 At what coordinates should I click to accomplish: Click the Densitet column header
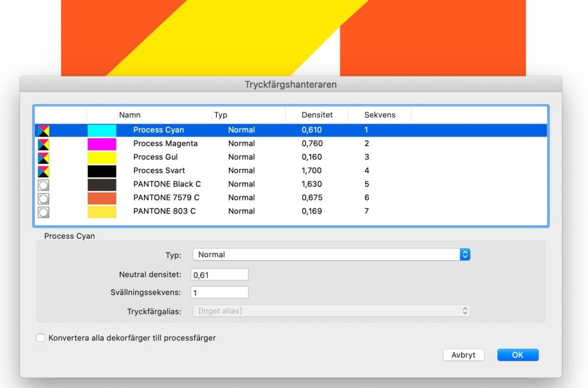pyautogui.click(x=317, y=115)
